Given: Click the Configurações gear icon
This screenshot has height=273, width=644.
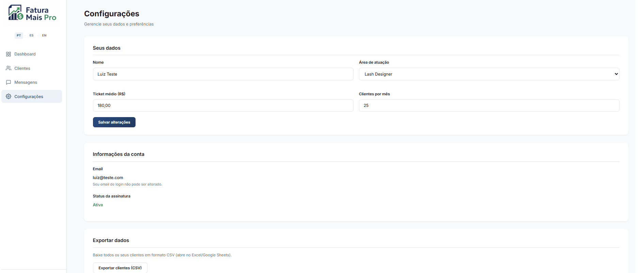Looking at the screenshot, I should (9, 96).
